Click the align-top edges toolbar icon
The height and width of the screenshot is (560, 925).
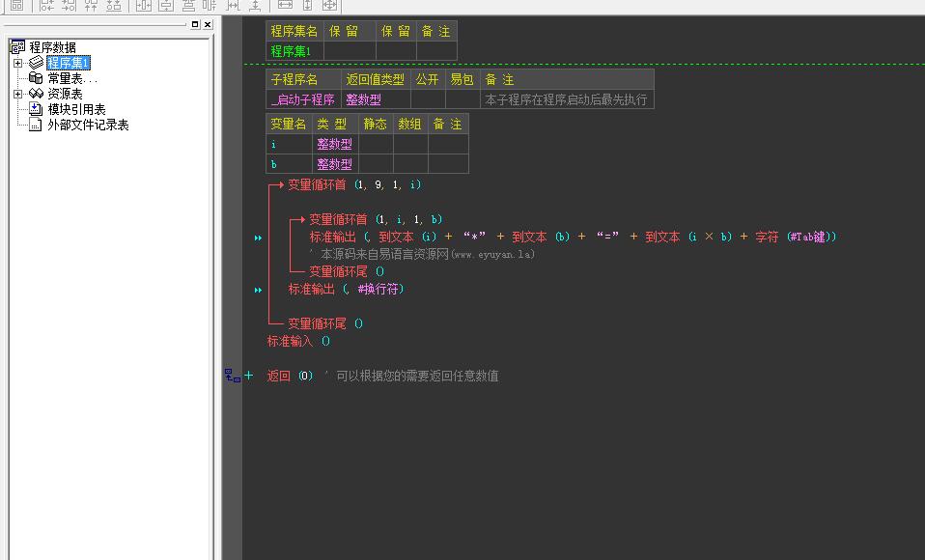tap(91, 6)
